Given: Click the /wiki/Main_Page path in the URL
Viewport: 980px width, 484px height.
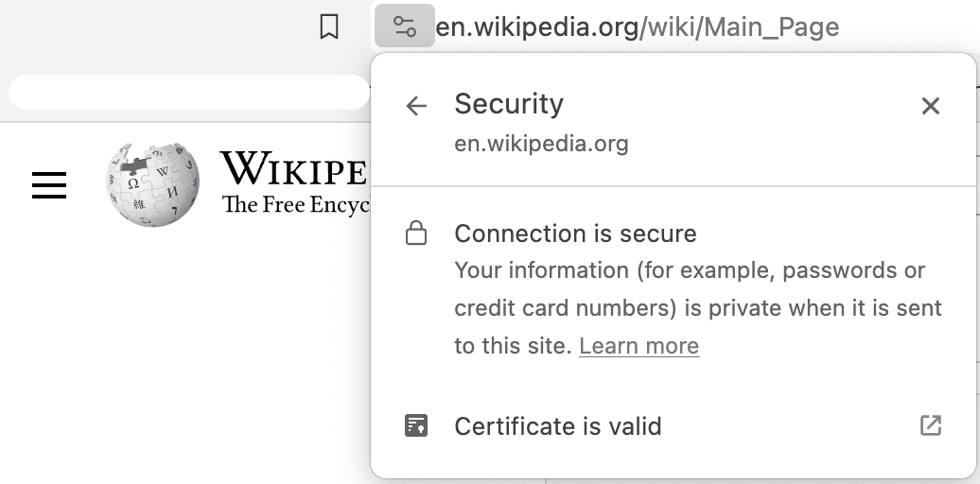Looking at the screenshot, I should [x=740, y=26].
